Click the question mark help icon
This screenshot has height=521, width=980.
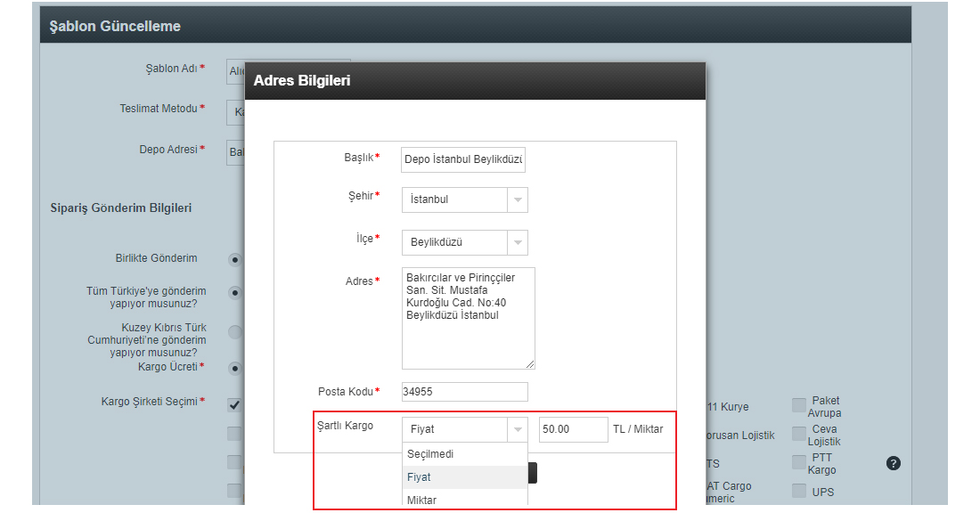coord(894,463)
